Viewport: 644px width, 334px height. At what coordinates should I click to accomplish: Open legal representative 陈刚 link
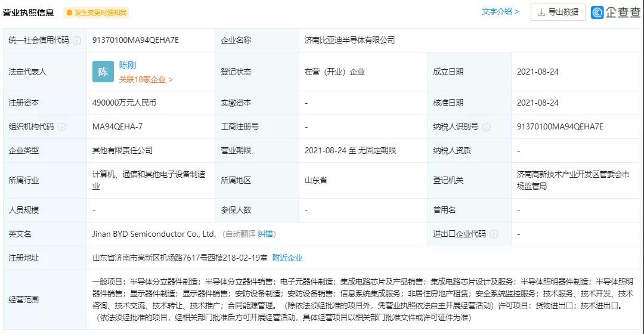128,65
